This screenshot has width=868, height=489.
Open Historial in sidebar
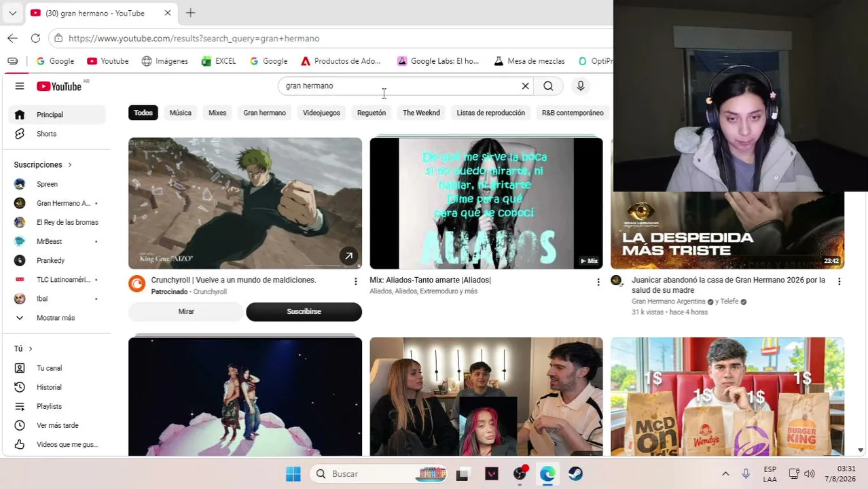pos(56,387)
